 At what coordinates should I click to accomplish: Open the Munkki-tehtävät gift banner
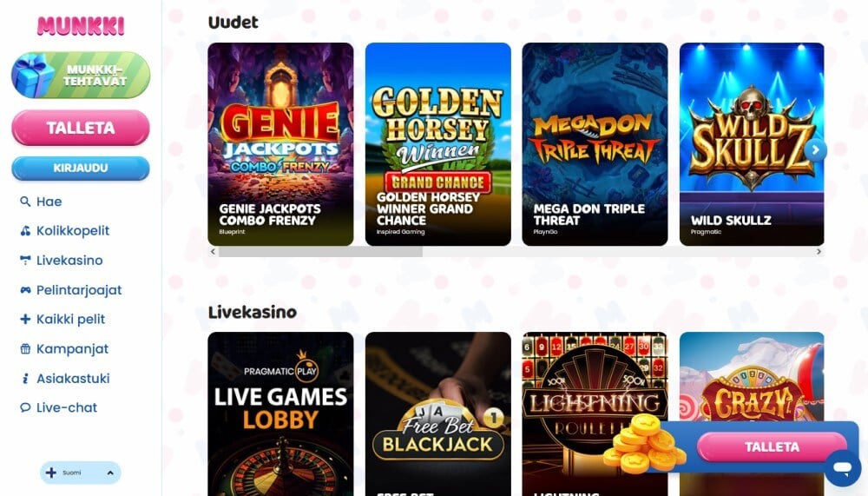click(81, 76)
